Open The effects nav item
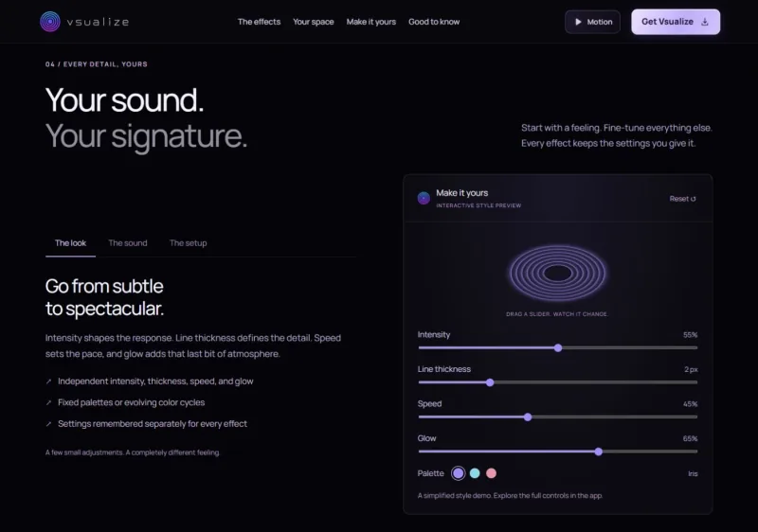This screenshot has width=758, height=532. click(x=259, y=22)
